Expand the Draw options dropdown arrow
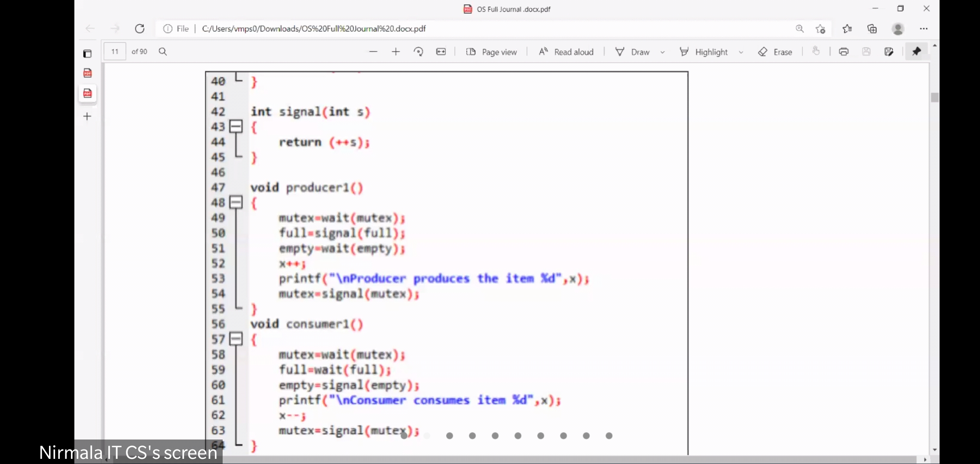The image size is (980, 464). [662, 52]
